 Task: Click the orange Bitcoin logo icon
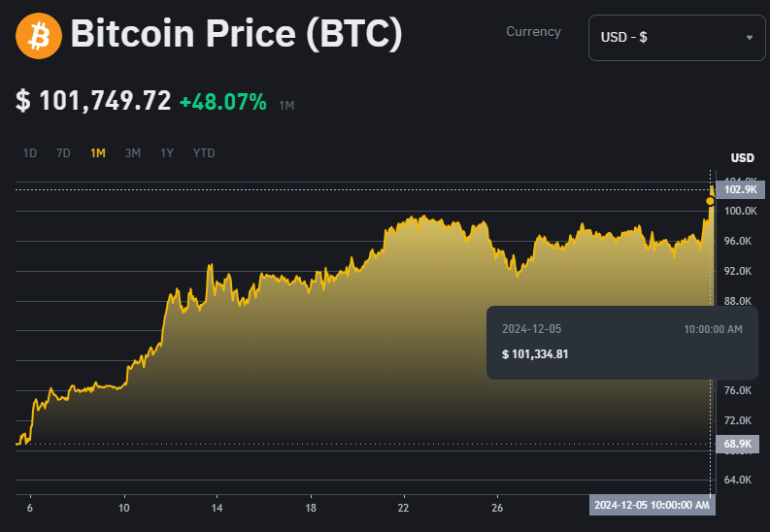(x=39, y=37)
